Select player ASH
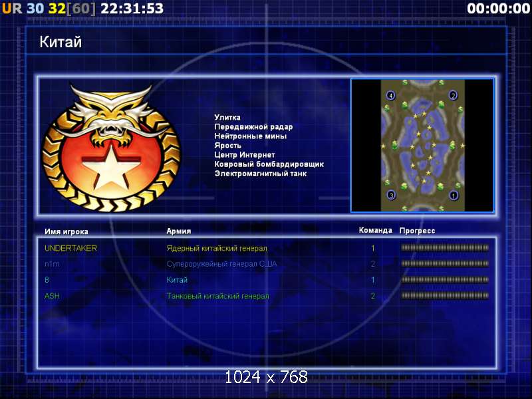 tap(52, 296)
